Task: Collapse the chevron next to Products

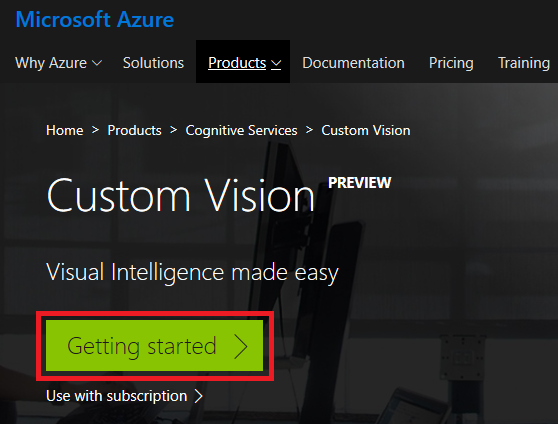Action: (x=276, y=64)
